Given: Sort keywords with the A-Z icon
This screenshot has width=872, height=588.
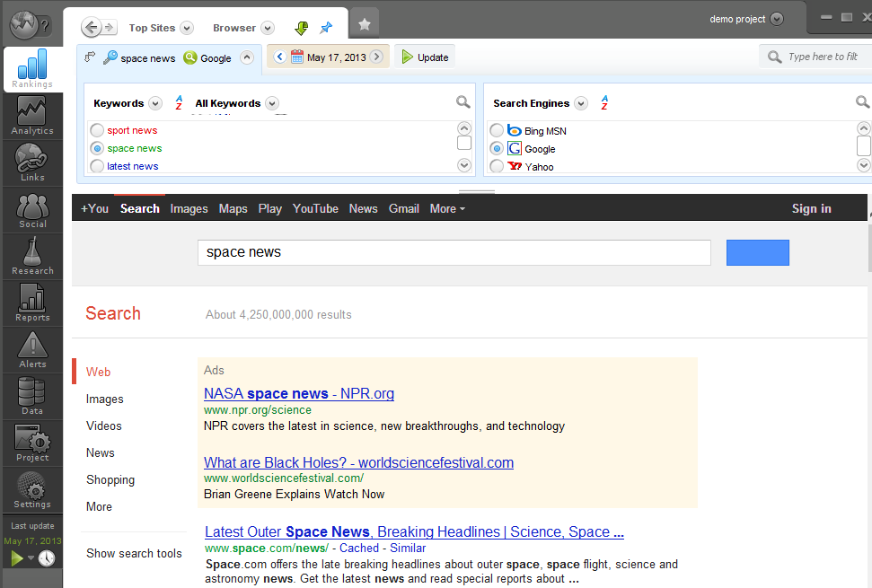Looking at the screenshot, I should point(179,103).
